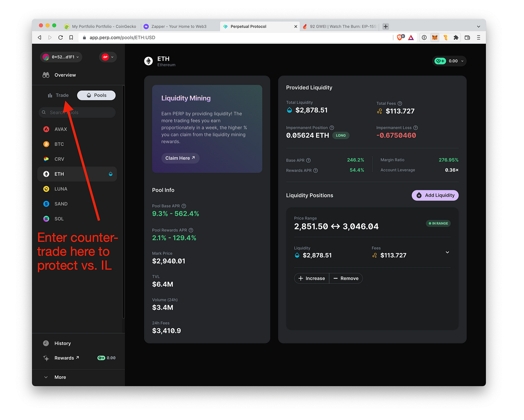Select the ETH pool row icon
This screenshot has height=420, width=524.
click(46, 174)
